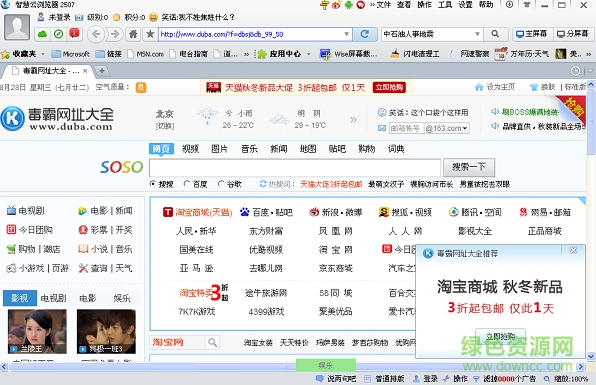Click the back navigation arrow
The height and width of the screenshot is (385, 596).
96,35
